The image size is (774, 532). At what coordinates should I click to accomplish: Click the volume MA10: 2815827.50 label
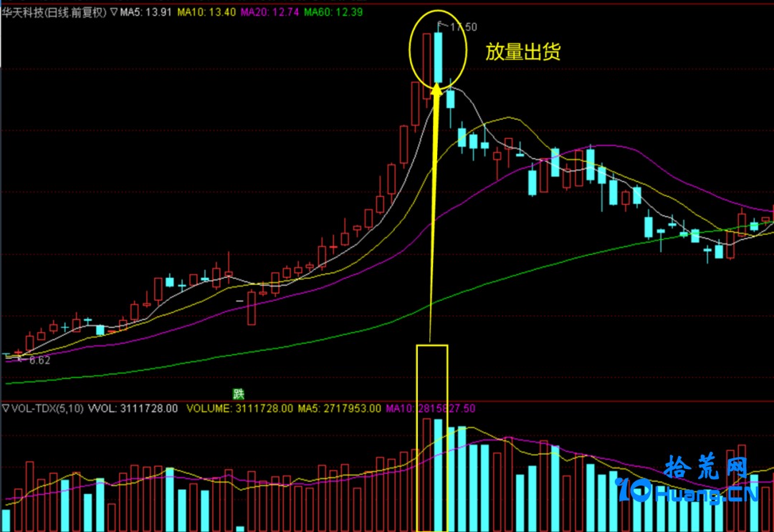click(x=431, y=408)
